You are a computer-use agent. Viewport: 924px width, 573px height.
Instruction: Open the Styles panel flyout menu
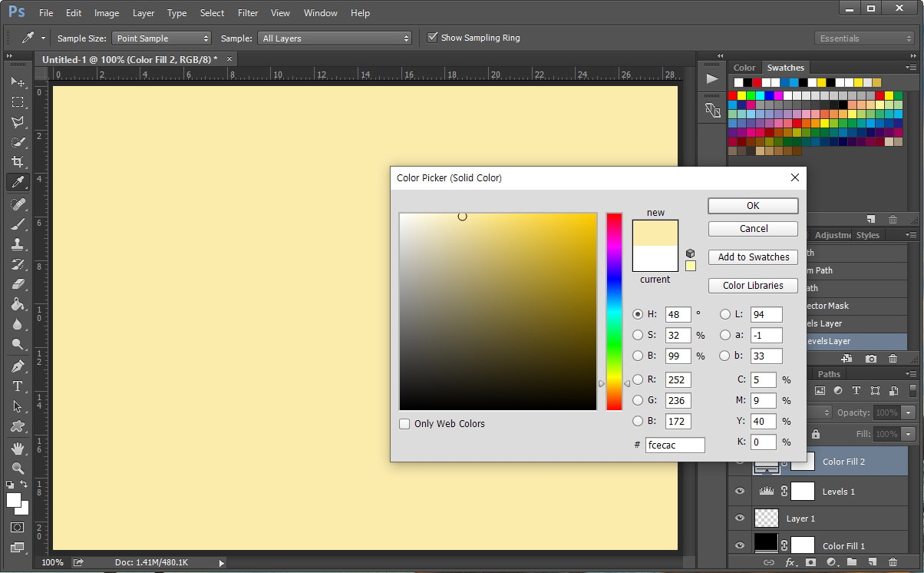[x=911, y=235]
